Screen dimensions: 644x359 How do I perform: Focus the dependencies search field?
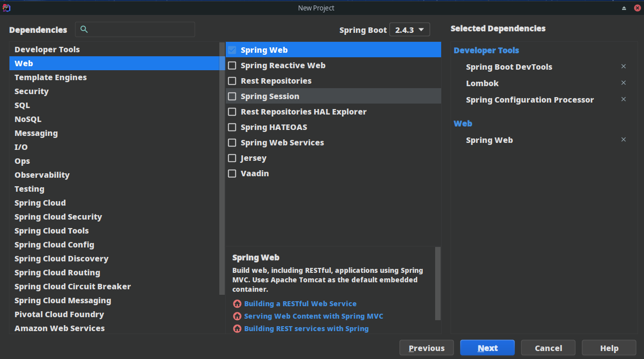[x=135, y=29]
